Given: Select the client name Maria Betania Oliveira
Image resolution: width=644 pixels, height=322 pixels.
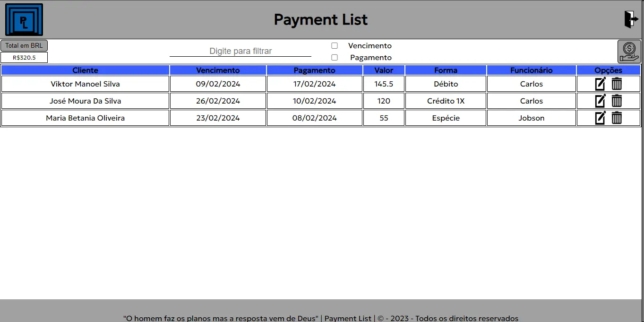Looking at the screenshot, I should click(x=85, y=118).
